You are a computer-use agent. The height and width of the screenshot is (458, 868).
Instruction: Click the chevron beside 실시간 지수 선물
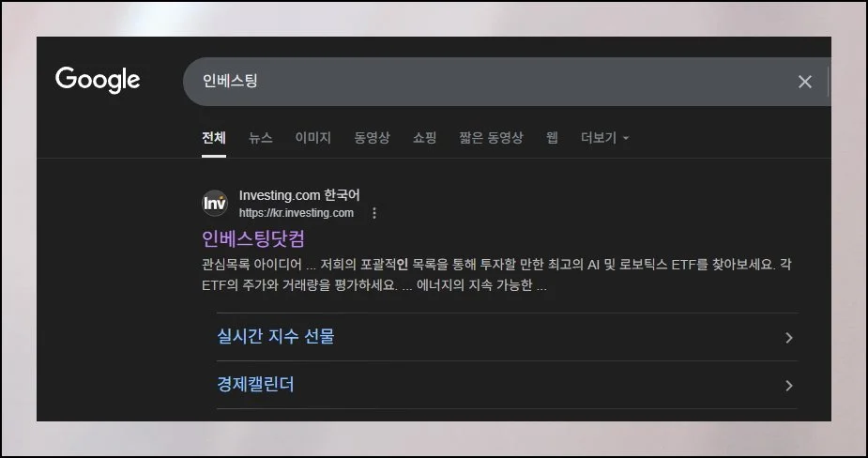tap(788, 338)
